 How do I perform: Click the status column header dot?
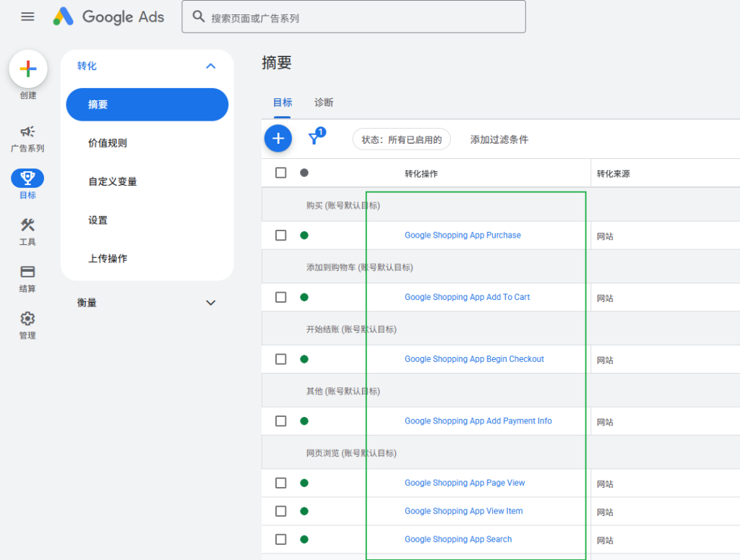[304, 173]
